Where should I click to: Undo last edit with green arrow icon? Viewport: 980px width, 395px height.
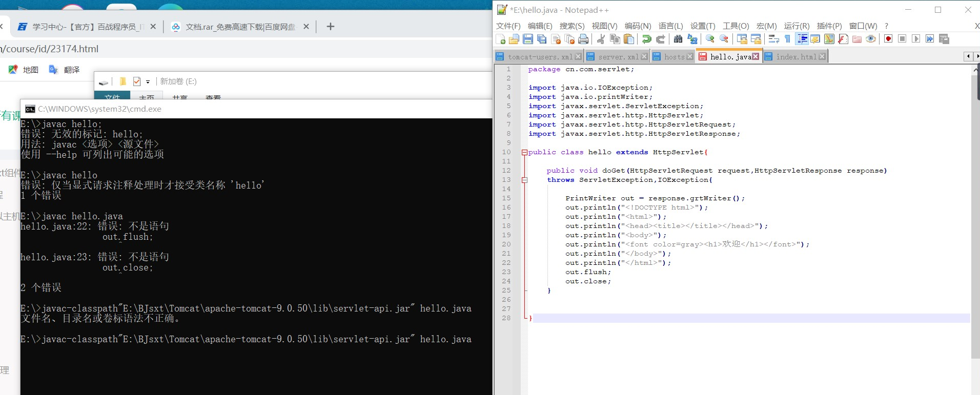pos(647,39)
